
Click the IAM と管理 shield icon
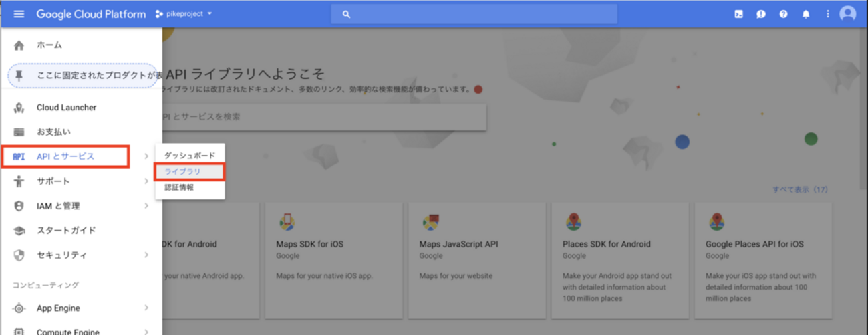[19, 206]
